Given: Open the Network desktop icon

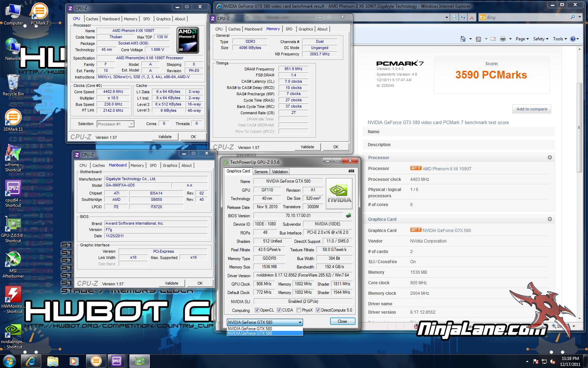Looking at the screenshot, I should (x=13, y=49).
